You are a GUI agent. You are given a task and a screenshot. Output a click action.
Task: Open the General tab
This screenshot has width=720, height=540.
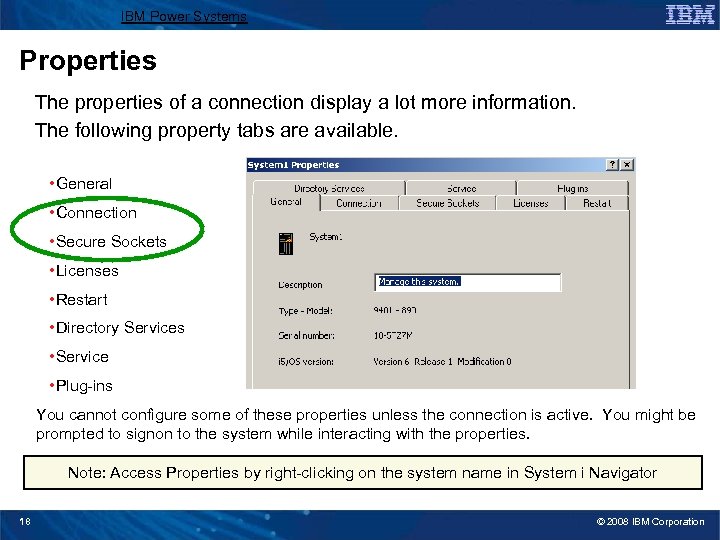(286, 202)
